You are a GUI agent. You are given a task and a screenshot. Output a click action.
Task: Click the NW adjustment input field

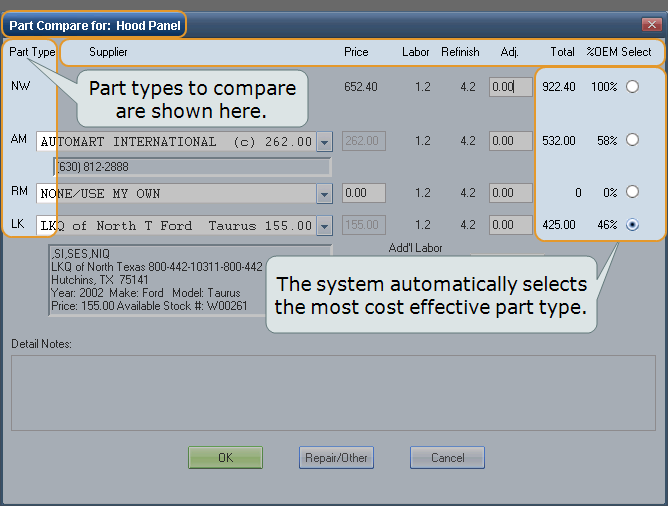[x=510, y=87]
